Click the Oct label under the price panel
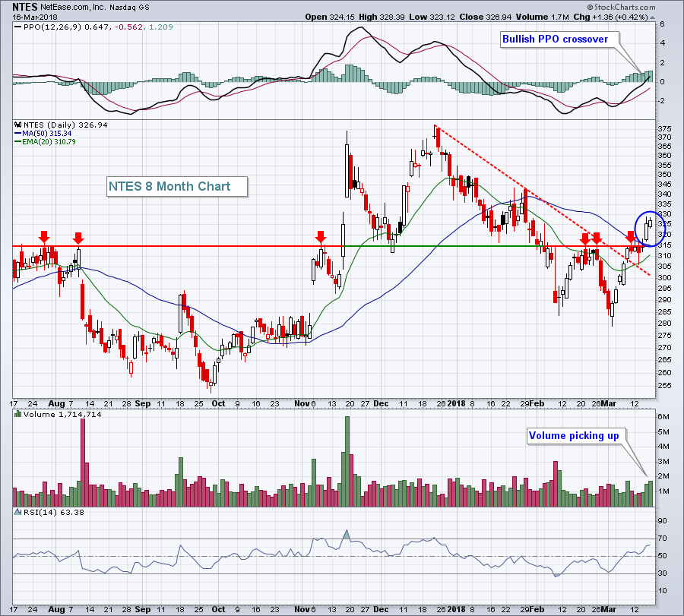Image resolution: width=684 pixels, height=616 pixels. [x=218, y=403]
